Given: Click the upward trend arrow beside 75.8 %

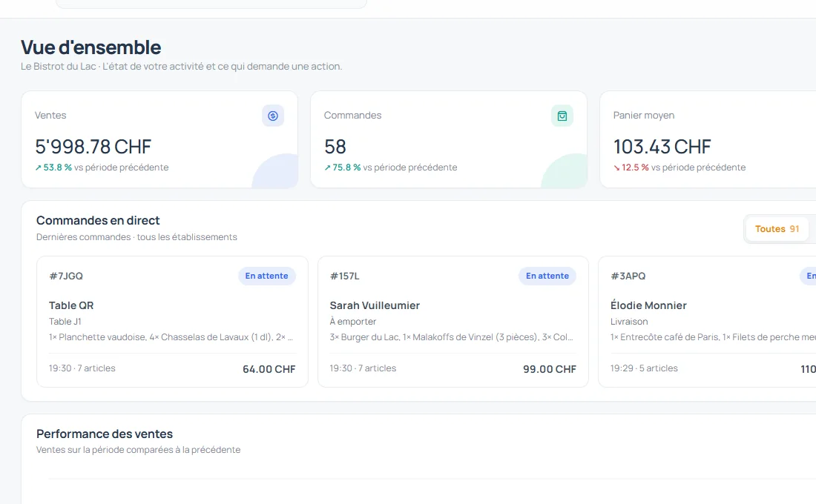Looking at the screenshot, I should (x=327, y=168).
